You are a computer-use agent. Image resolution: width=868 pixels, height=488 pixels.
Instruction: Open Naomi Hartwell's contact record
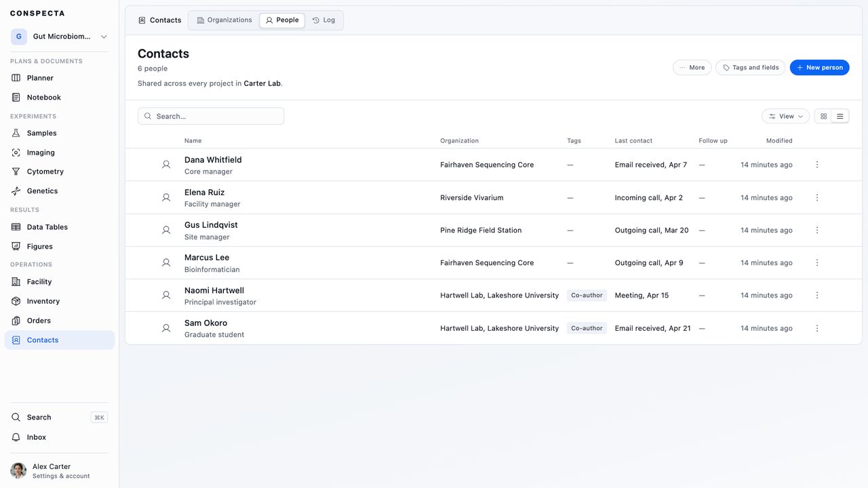(214, 291)
